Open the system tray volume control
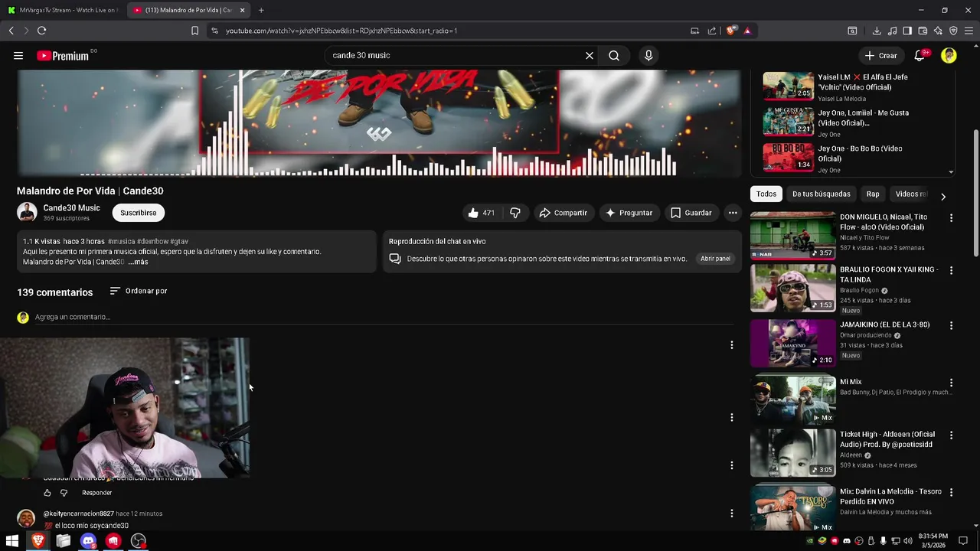Viewport: 980px width, 551px height. point(906,541)
